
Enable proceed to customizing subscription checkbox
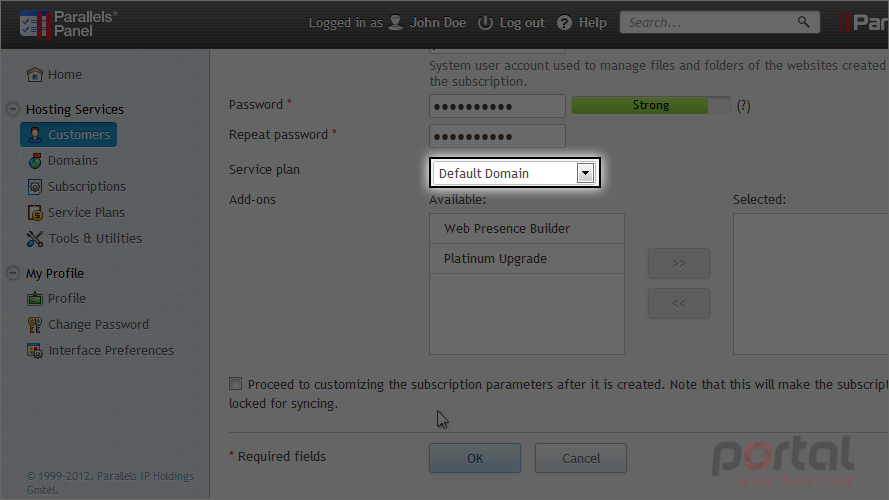coord(235,384)
